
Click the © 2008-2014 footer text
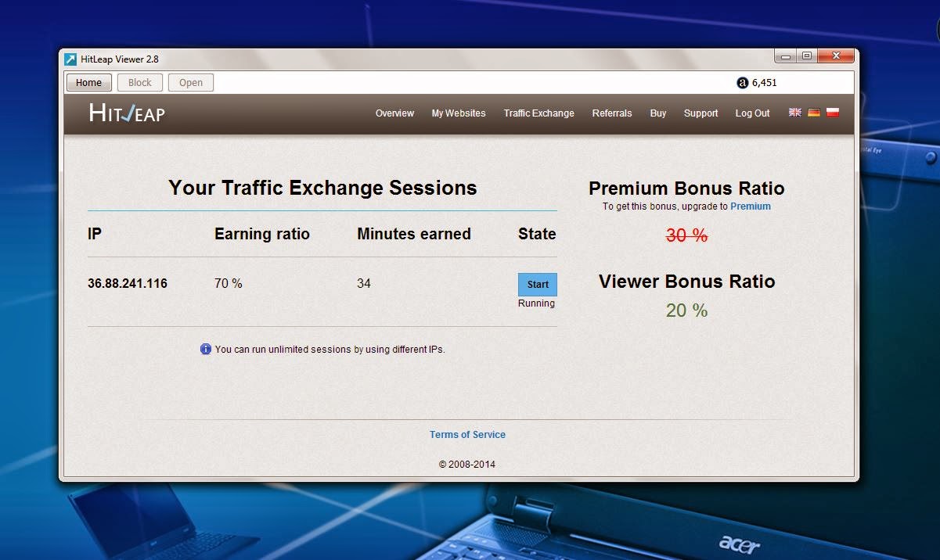point(467,465)
